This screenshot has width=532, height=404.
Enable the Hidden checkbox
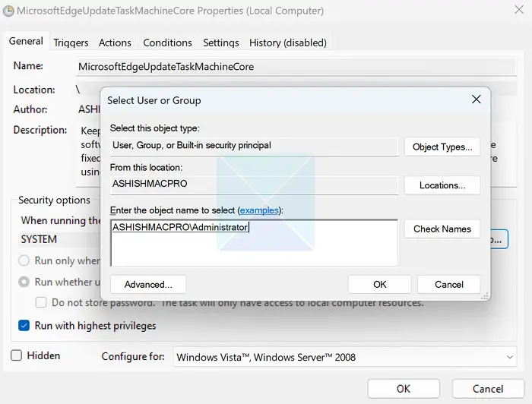coord(16,355)
